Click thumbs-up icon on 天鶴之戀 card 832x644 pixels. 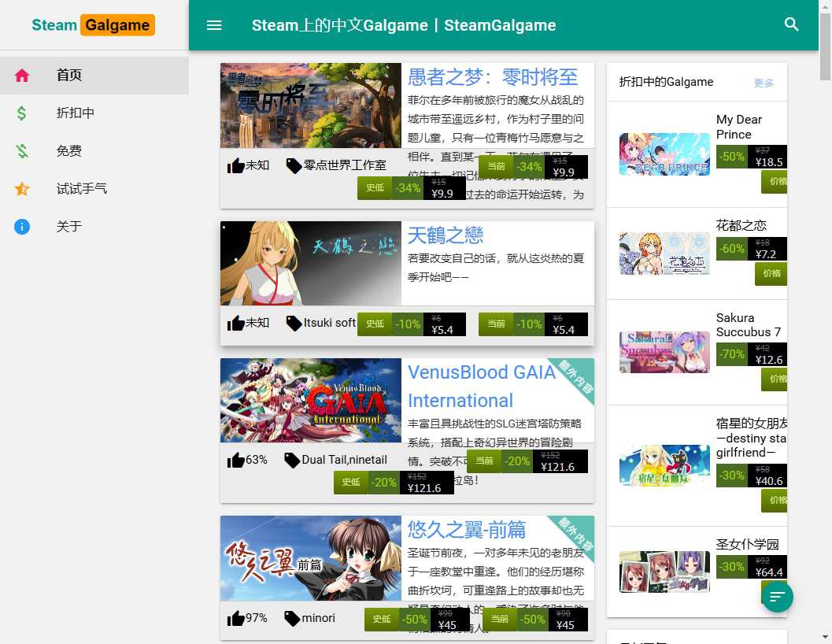click(x=235, y=323)
